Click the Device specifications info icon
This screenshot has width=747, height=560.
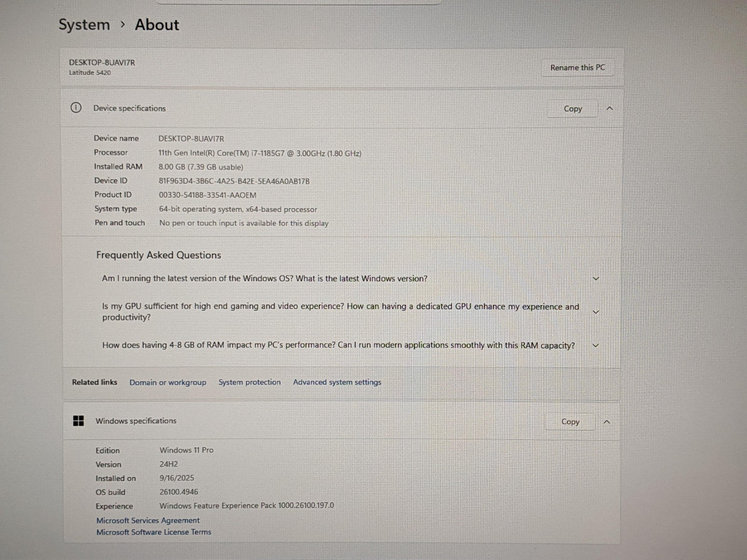click(76, 108)
